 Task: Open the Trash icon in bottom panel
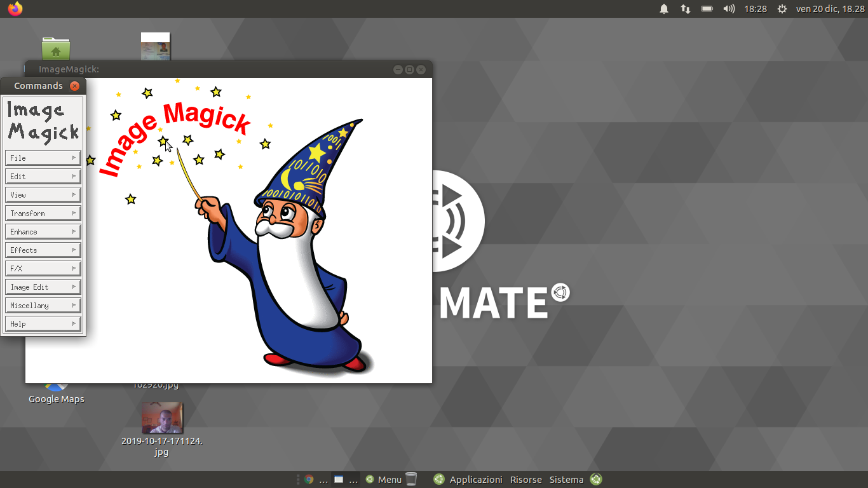point(411,479)
